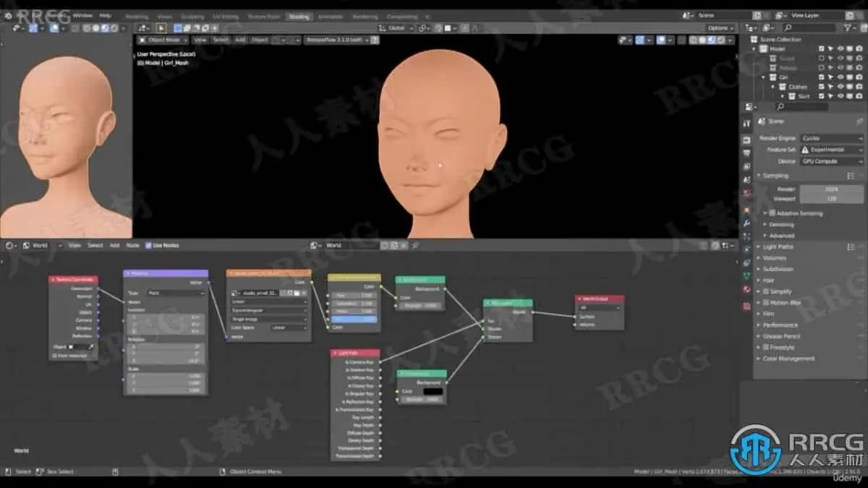Open the Options dropdown in viewport header

pos(720,28)
